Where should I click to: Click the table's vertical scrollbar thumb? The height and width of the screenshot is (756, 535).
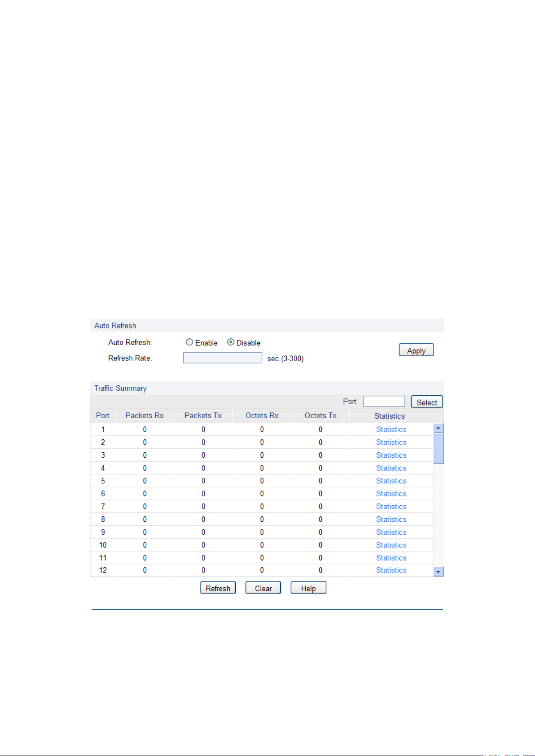point(439,448)
